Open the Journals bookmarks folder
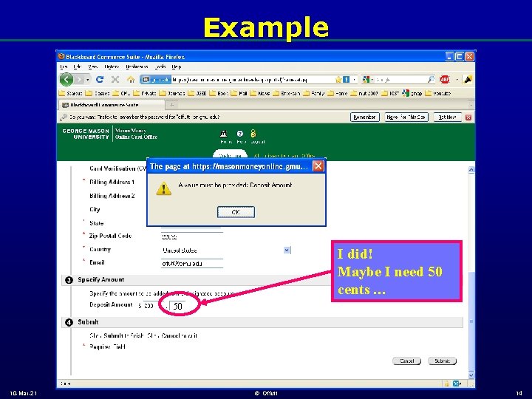Screen dimensions: 532x399 point(171,93)
